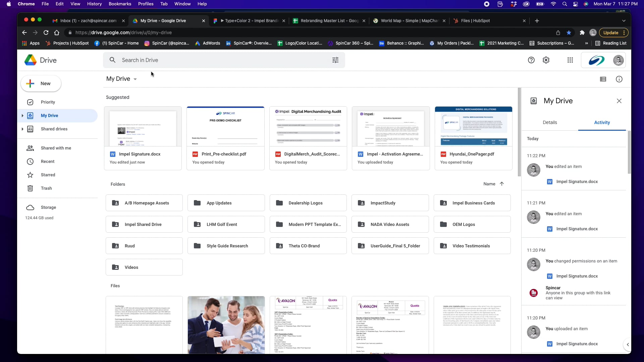Click the support help icon
Screen dimensions: 644x362
[531, 60]
